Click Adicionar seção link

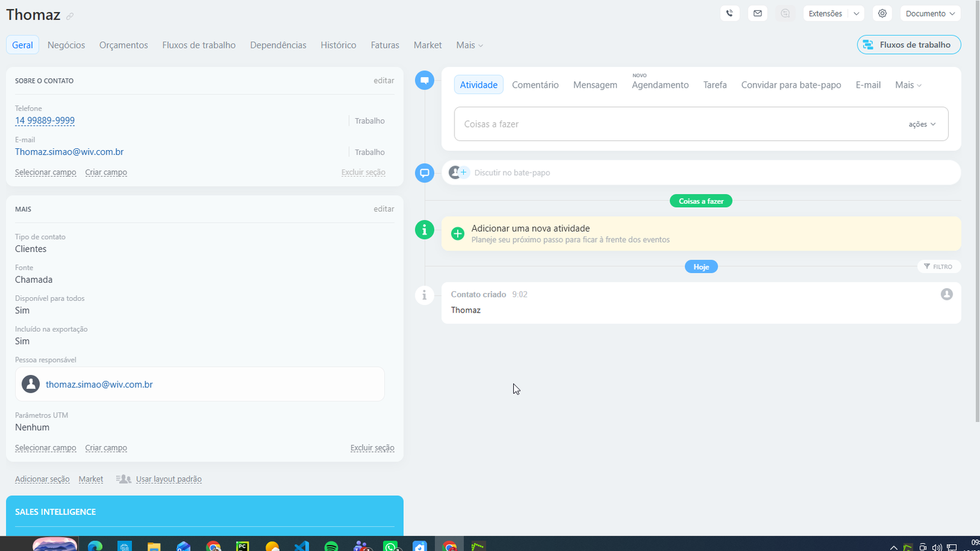(x=42, y=479)
